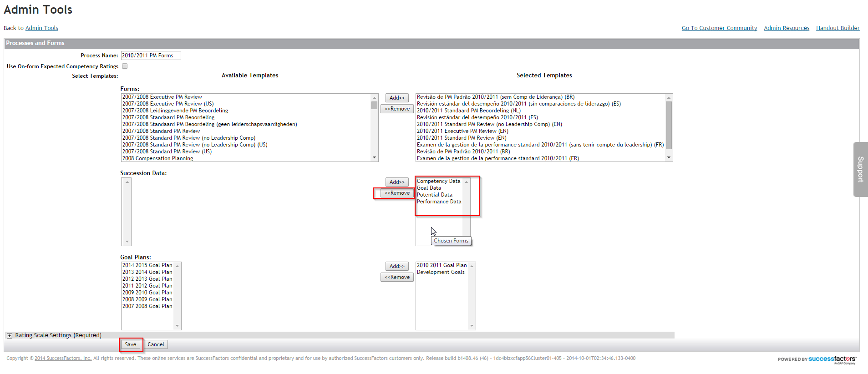Click Add>> button for Succession Data
This screenshot has height=374, width=868.
click(397, 182)
